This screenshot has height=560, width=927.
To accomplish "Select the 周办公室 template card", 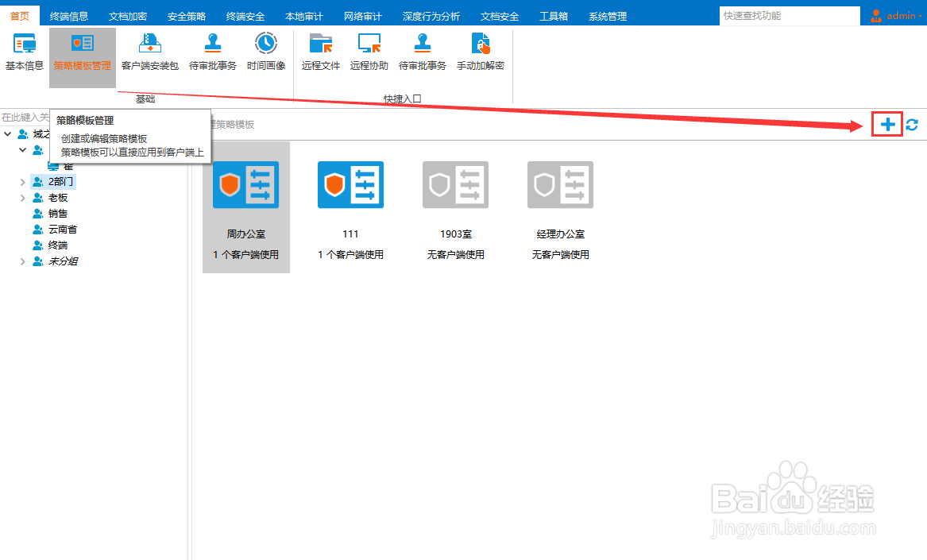I will 246,207.
